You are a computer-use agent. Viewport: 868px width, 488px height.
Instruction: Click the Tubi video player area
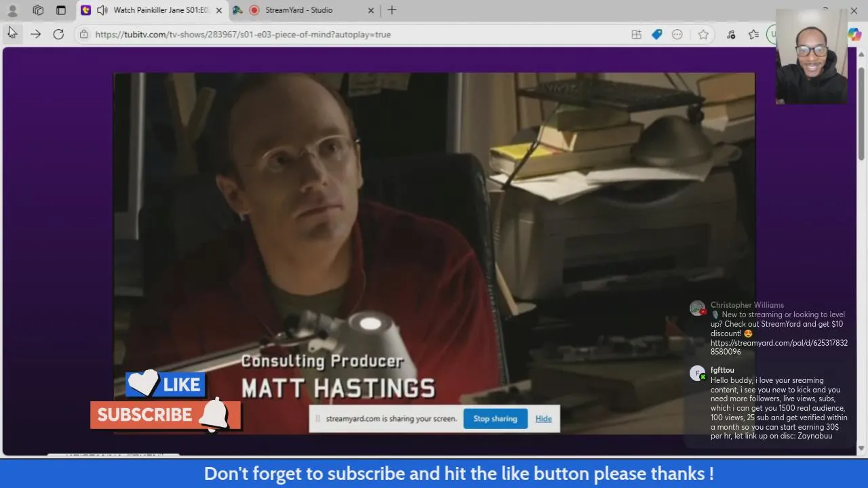pyautogui.click(x=434, y=253)
